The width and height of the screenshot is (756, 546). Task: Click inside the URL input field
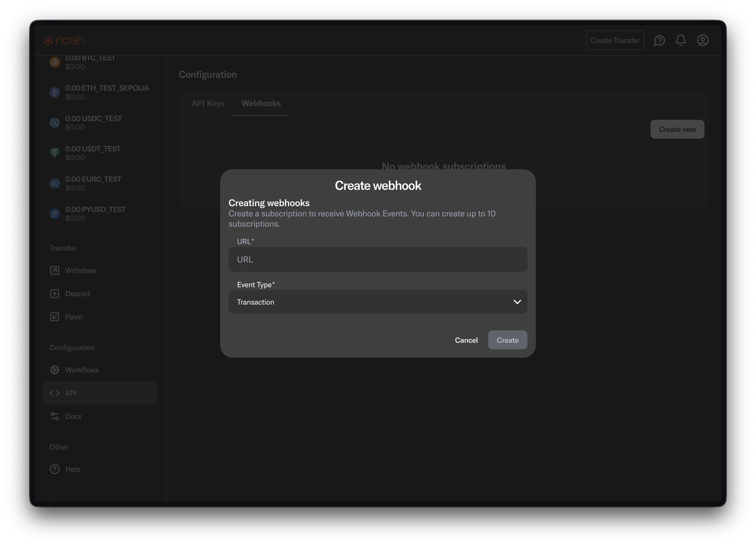(x=377, y=259)
